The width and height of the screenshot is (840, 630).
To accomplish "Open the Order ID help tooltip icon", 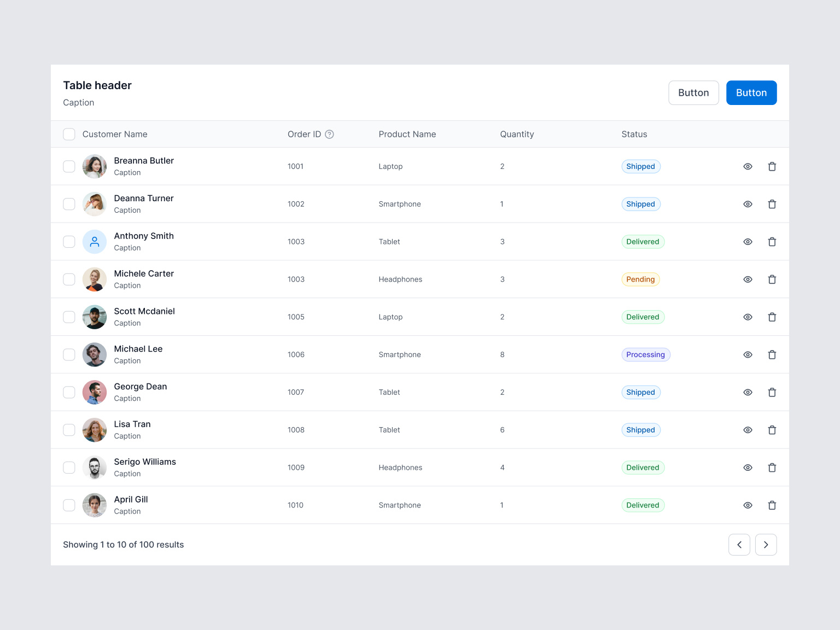I will (x=329, y=134).
